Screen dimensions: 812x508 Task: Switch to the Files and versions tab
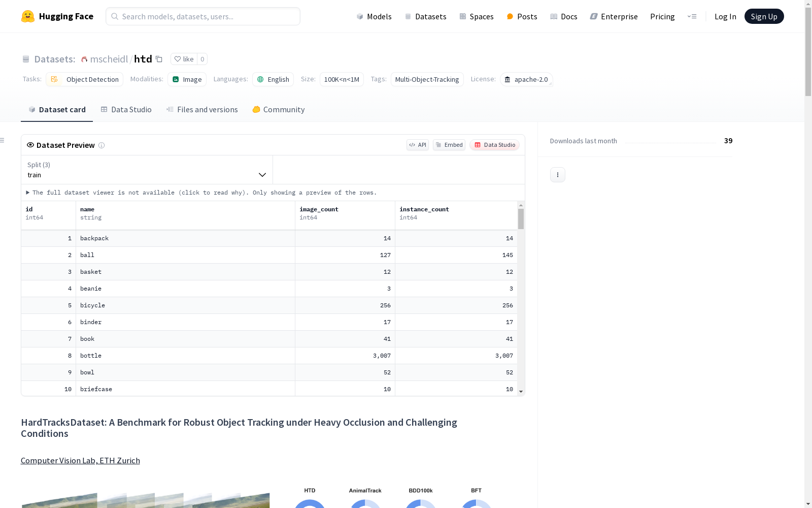click(x=202, y=110)
